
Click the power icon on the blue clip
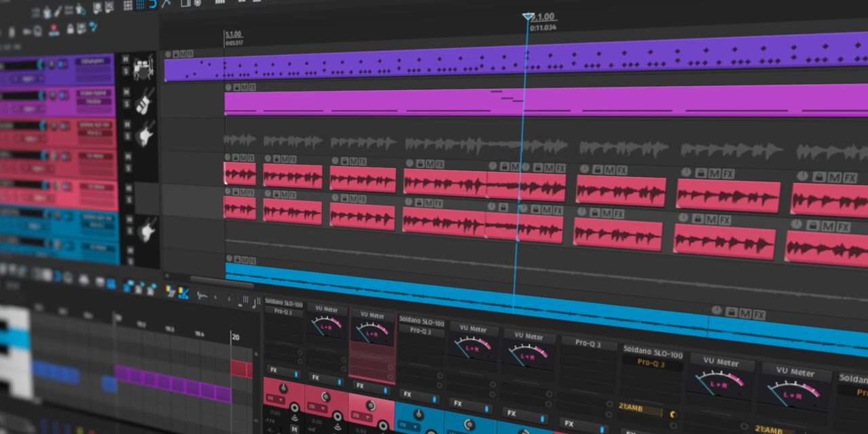click(x=716, y=311)
